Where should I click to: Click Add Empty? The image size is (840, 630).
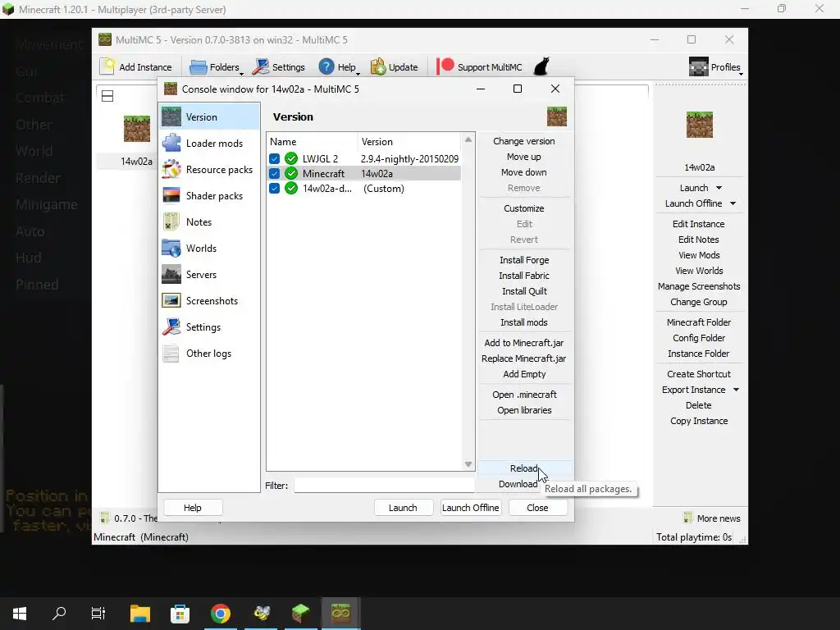524,374
